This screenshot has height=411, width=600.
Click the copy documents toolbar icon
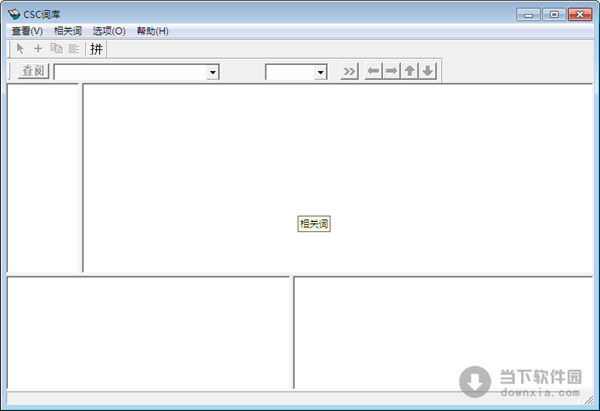(56, 49)
